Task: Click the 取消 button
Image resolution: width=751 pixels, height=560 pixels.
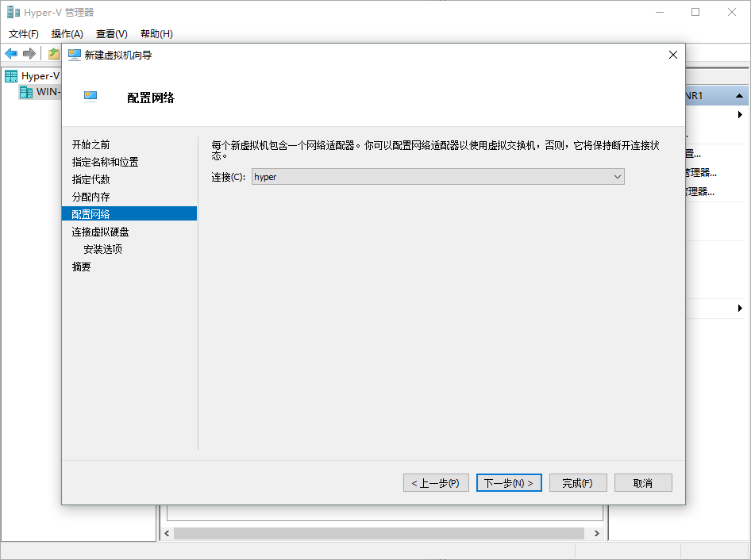Action: (643, 483)
